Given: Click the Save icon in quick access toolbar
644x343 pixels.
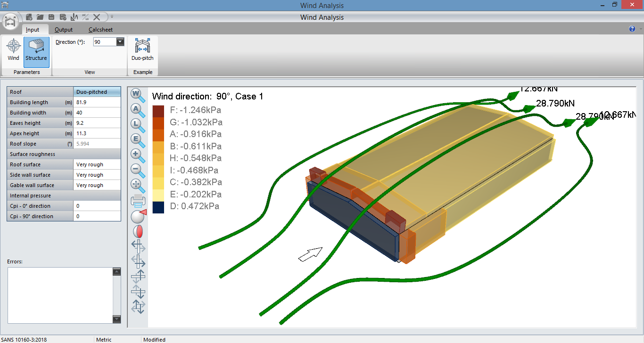Looking at the screenshot, I should pyautogui.click(x=51, y=17).
